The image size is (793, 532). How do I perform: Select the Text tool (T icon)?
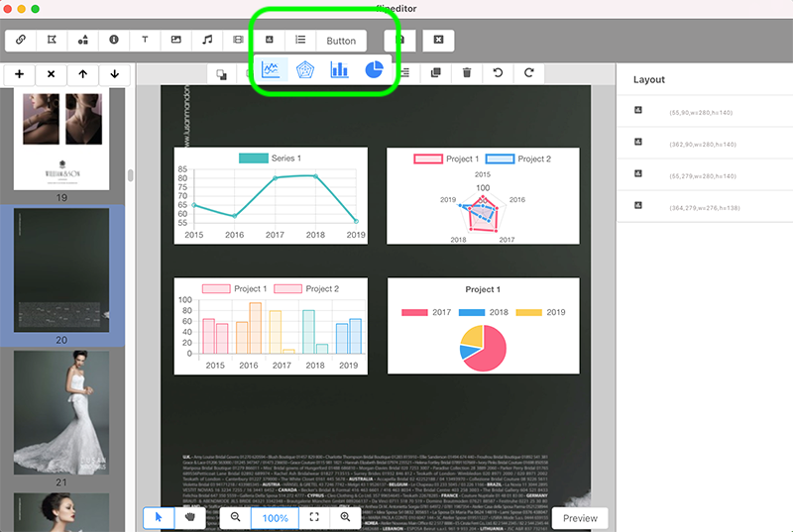(x=145, y=40)
